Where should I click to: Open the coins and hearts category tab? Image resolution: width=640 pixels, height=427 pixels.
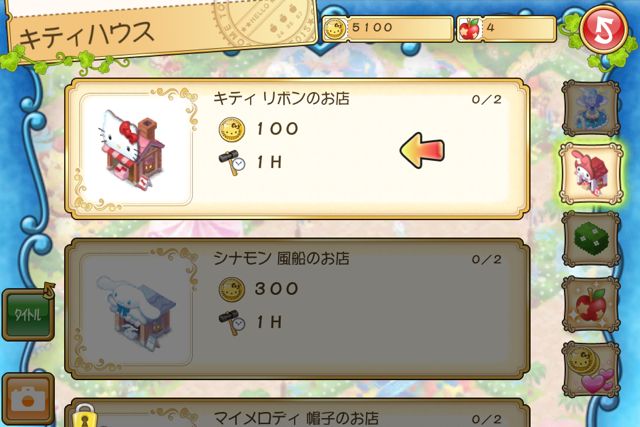(591, 369)
